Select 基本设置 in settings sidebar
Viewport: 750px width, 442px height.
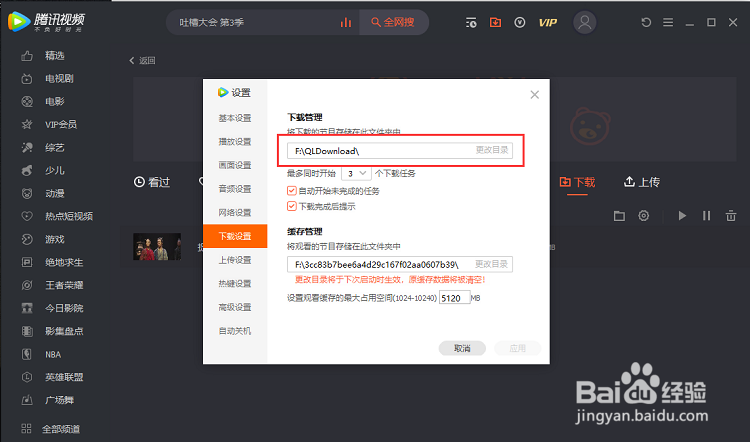[x=235, y=118]
